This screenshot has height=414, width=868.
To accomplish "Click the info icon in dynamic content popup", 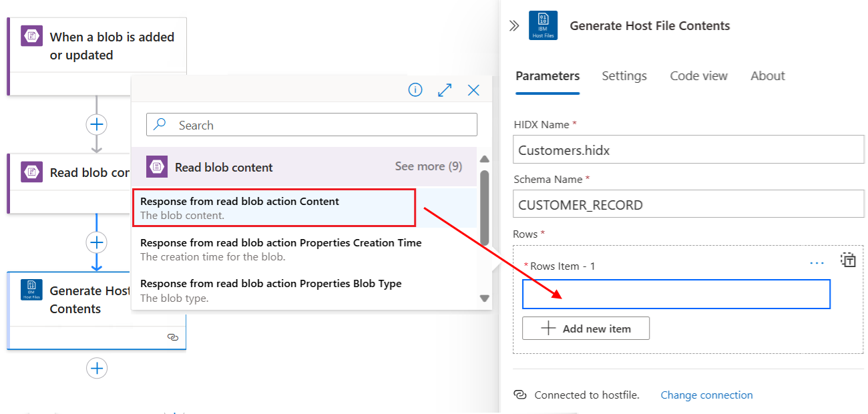I will pyautogui.click(x=415, y=89).
